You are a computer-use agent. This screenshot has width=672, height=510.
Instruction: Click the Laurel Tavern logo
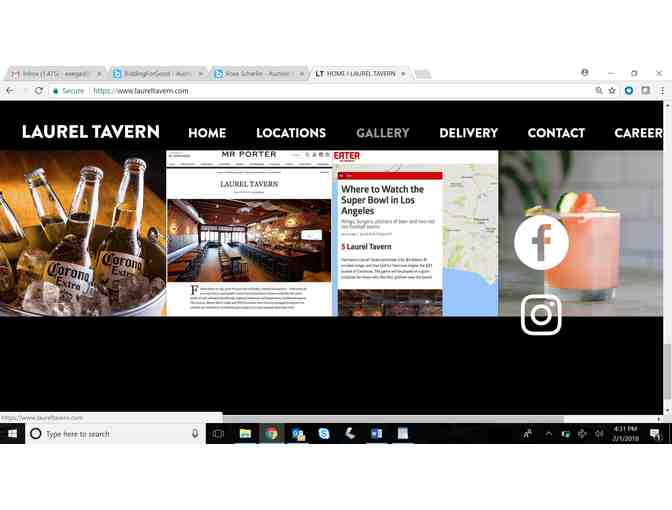[91, 132]
